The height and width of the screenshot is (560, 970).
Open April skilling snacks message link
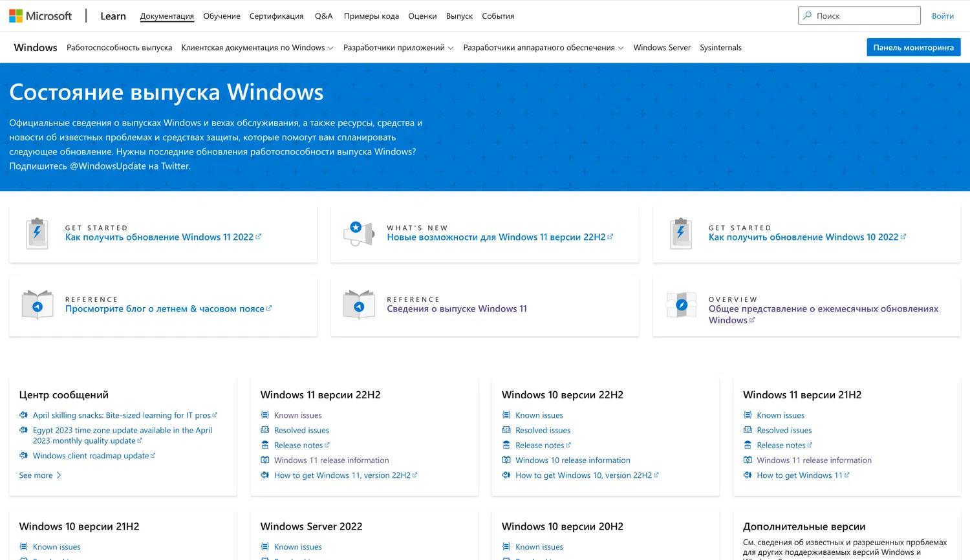pos(125,415)
